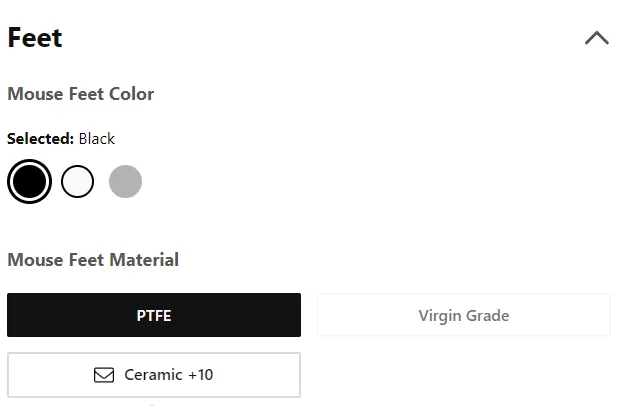Choose the Virgin Grade material option
The height and width of the screenshot is (406, 627).
pos(464,315)
